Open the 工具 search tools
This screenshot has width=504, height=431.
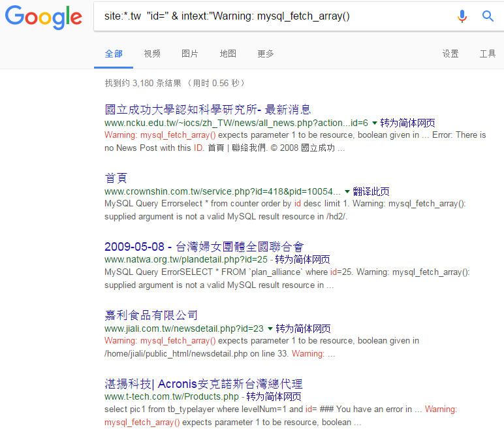[x=488, y=54]
